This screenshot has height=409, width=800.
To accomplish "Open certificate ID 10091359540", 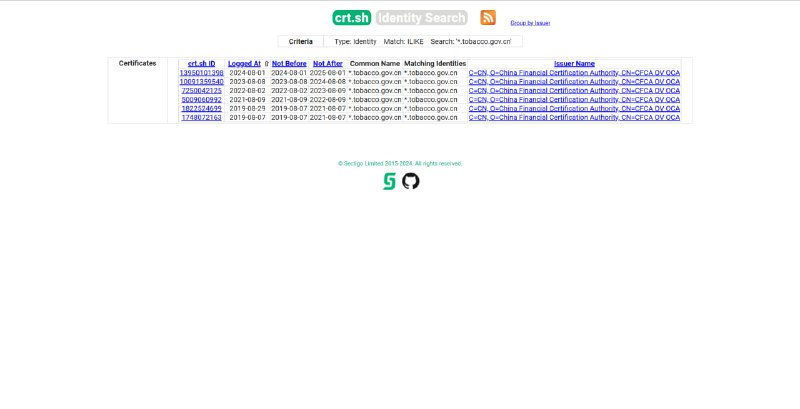I will click(201, 82).
